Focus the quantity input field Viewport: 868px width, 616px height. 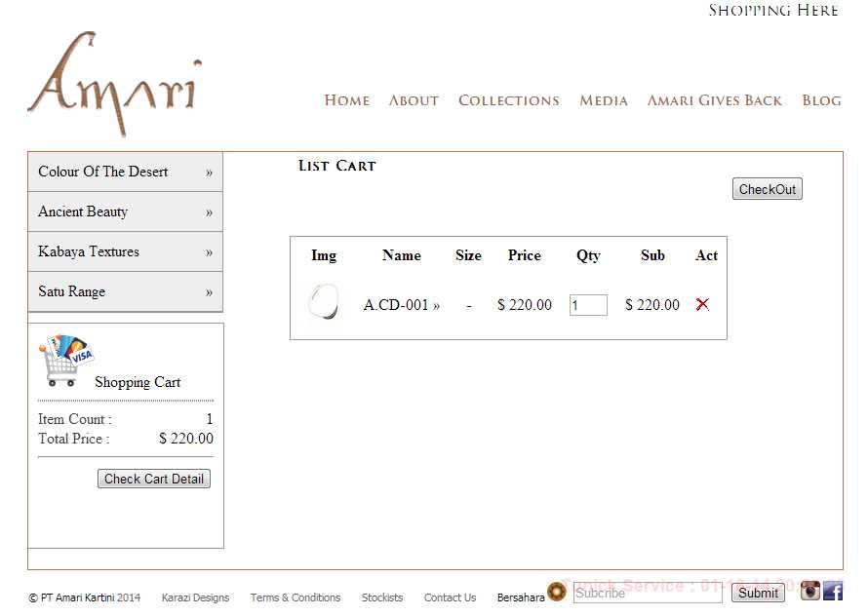[588, 305]
